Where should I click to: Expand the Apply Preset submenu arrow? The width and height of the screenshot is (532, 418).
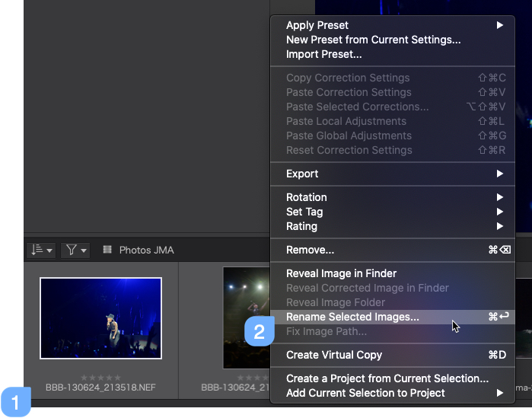coord(499,25)
